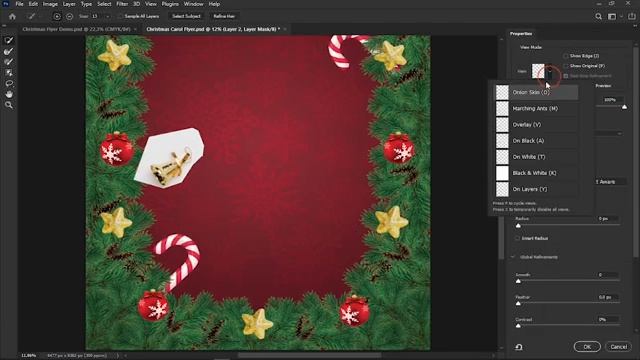
Task: Click the add-to-selection plus icon
Action: [57, 16]
